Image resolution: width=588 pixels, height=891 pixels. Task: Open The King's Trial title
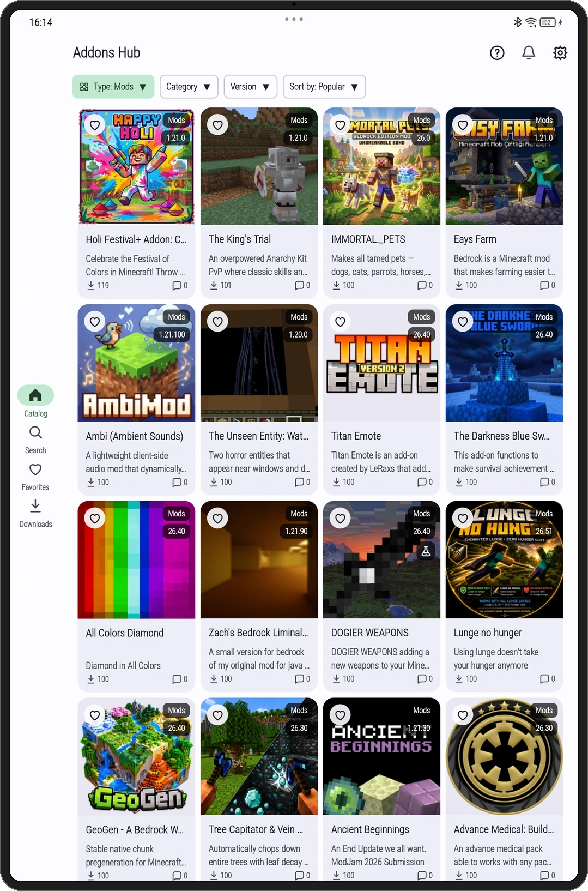[240, 239]
